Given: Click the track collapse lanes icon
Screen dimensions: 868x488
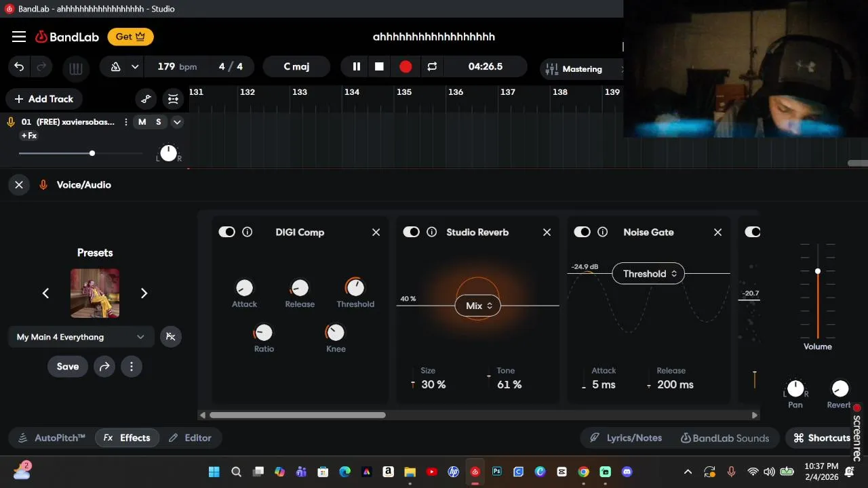Looking at the screenshot, I should [x=173, y=99].
